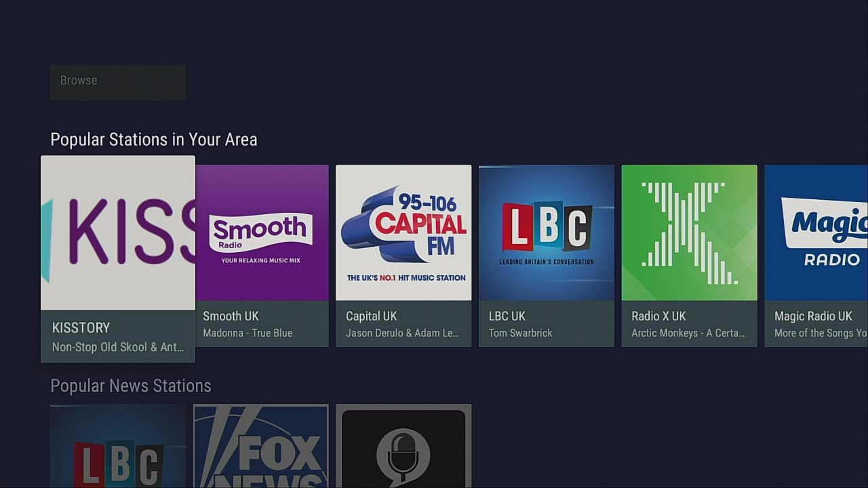868x488 pixels.
Task: Click the 'Magic Radio UK' station name
Action: click(813, 316)
